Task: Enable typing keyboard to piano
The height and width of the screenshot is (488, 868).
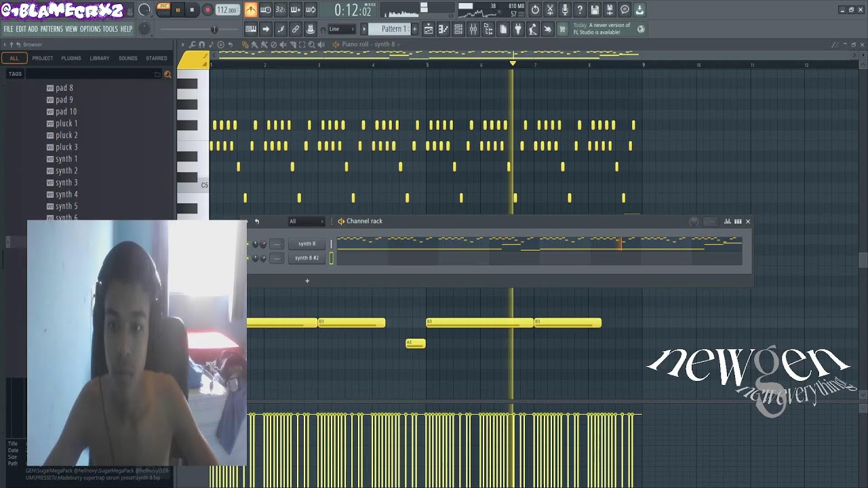Action: coord(251,29)
